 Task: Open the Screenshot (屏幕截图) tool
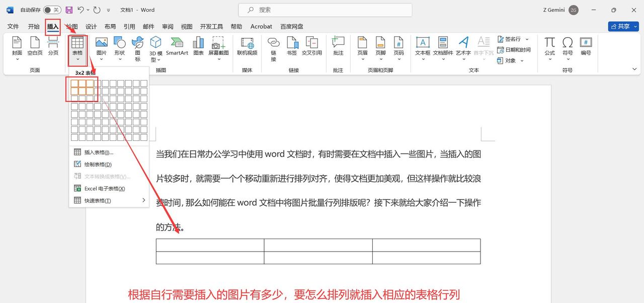(218, 48)
